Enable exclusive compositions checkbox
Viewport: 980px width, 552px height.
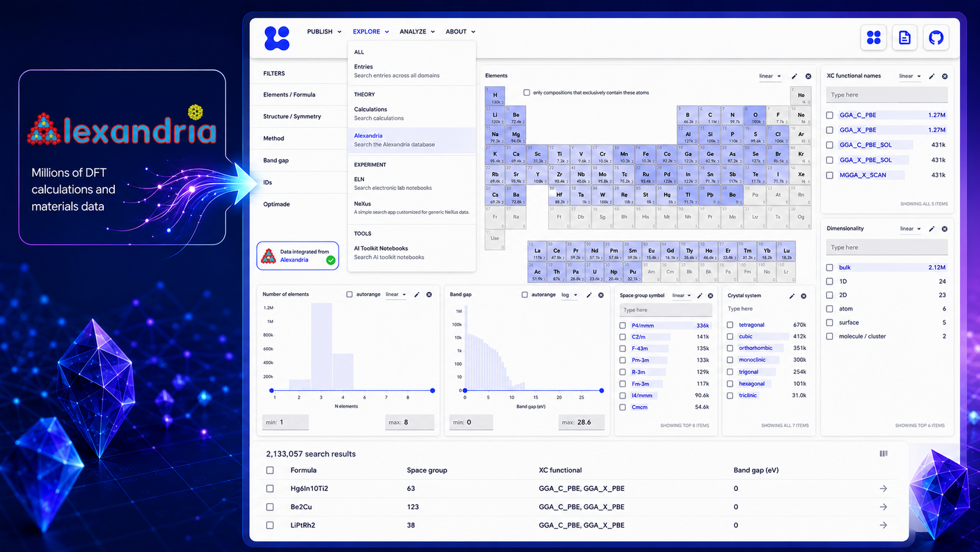[526, 93]
